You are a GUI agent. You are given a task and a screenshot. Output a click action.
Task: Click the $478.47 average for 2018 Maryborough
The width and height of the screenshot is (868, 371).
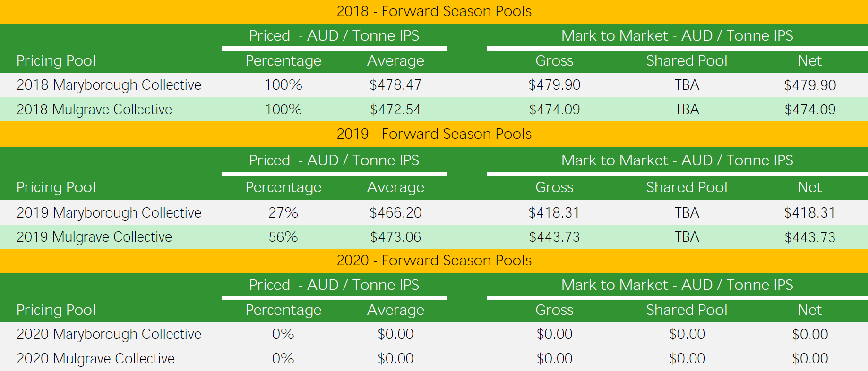395,85
